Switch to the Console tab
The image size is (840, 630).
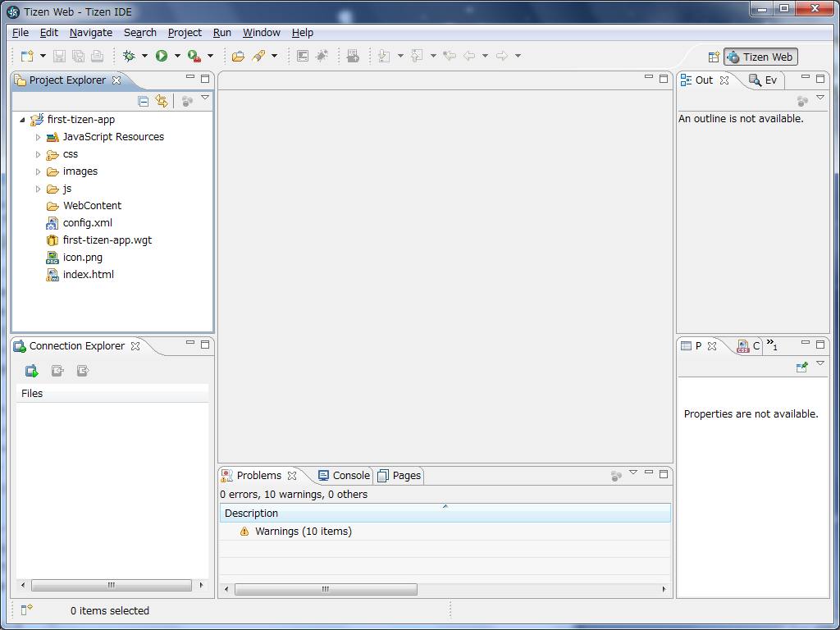coord(344,476)
